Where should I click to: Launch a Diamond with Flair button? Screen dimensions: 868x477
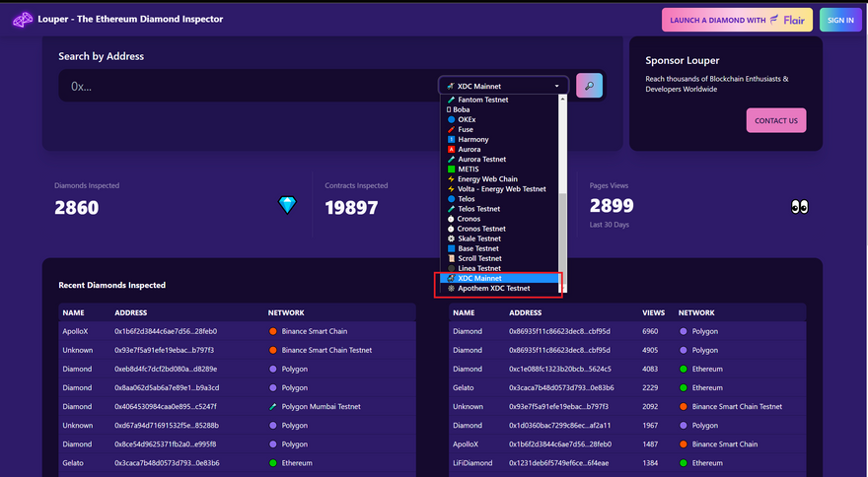coord(737,20)
